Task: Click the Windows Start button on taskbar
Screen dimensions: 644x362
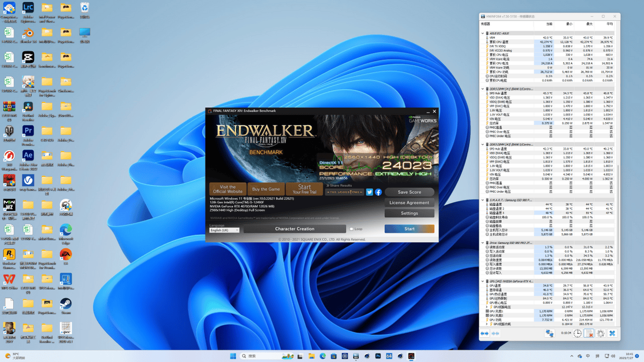Action: click(233, 356)
